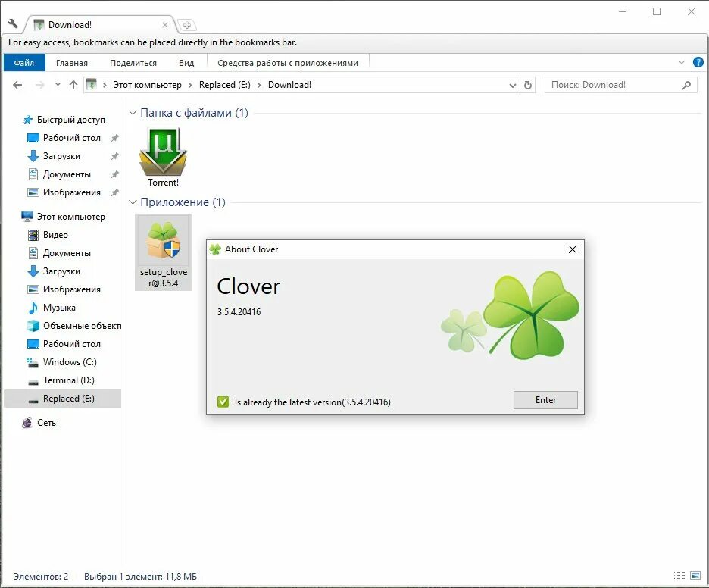Click Элементов: 2 in the status bar

(x=41, y=576)
